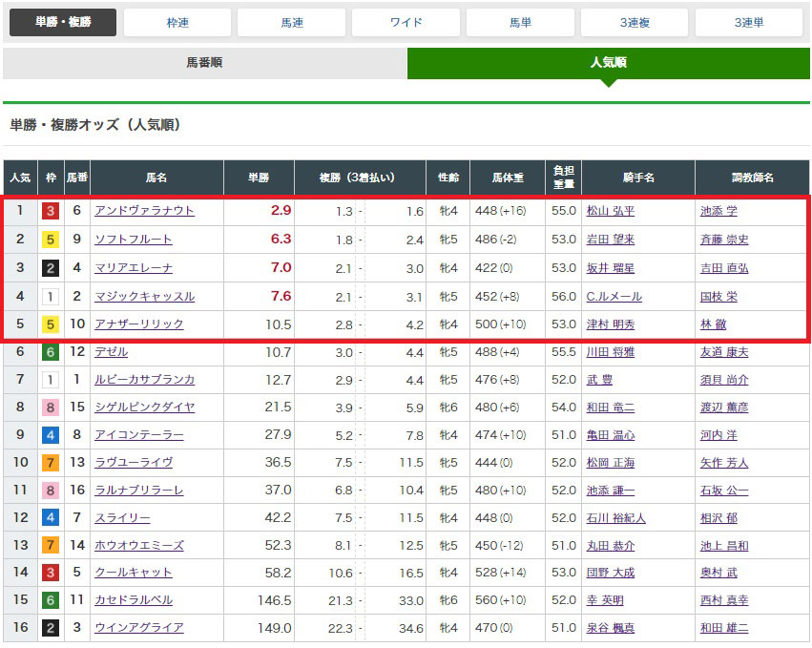The height and width of the screenshot is (648, 812).
Task: Open horse アンドヴァラナウト details
Action: tap(144, 211)
